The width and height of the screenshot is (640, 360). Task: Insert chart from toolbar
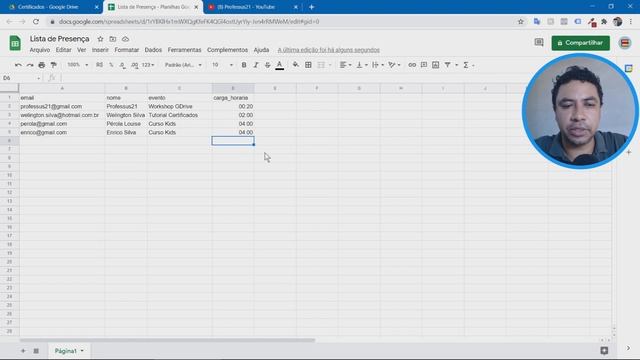(x=436, y=65)
